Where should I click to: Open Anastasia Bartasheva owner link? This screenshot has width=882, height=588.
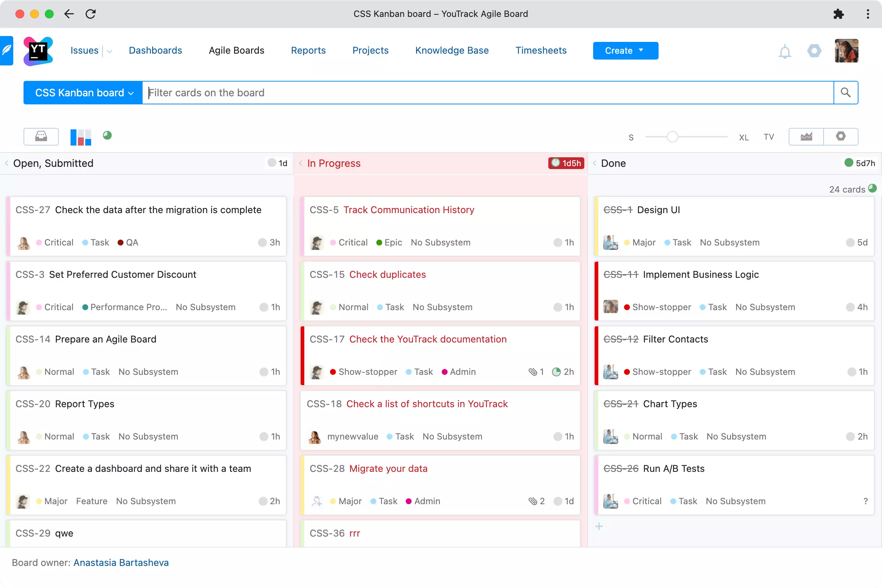point(121,563)
